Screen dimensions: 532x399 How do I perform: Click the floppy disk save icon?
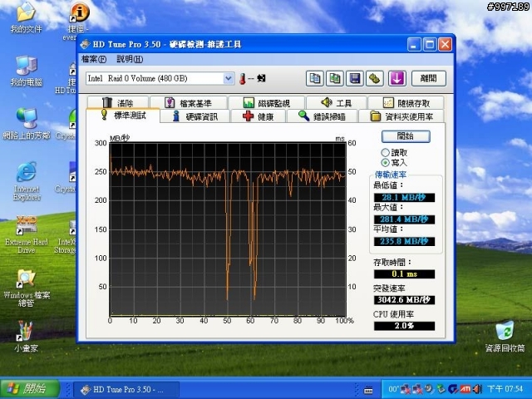pyautogui.click(x=355, y=79)
